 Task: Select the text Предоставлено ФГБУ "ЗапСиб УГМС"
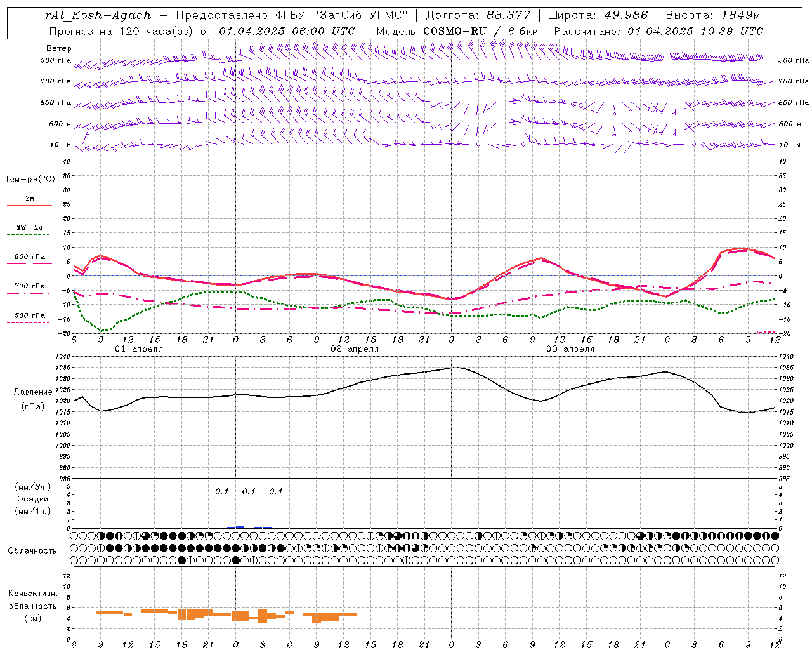tap(292, 15)
